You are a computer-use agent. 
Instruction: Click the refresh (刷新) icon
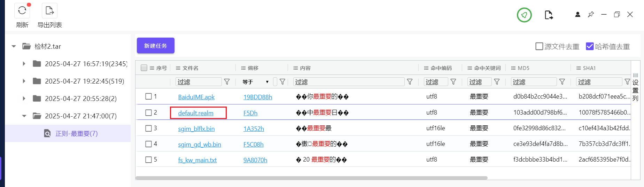(22, 10)
